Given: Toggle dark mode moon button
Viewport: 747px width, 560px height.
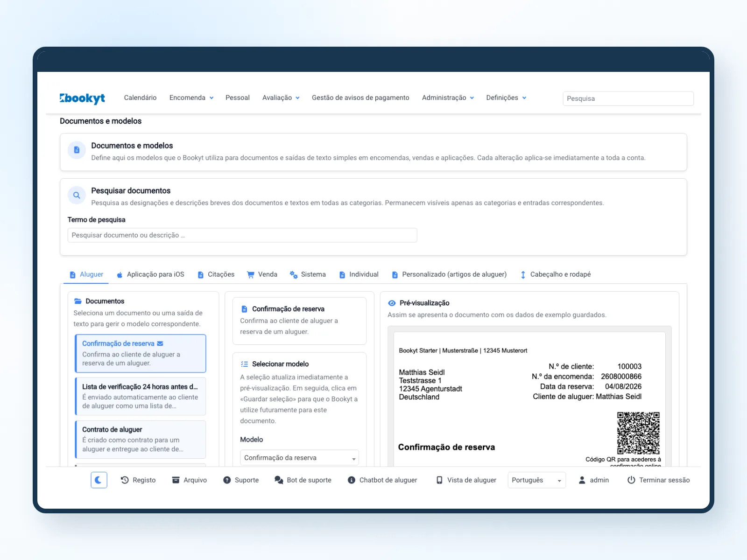Looking at the screenshot, I should pos(99,480).
